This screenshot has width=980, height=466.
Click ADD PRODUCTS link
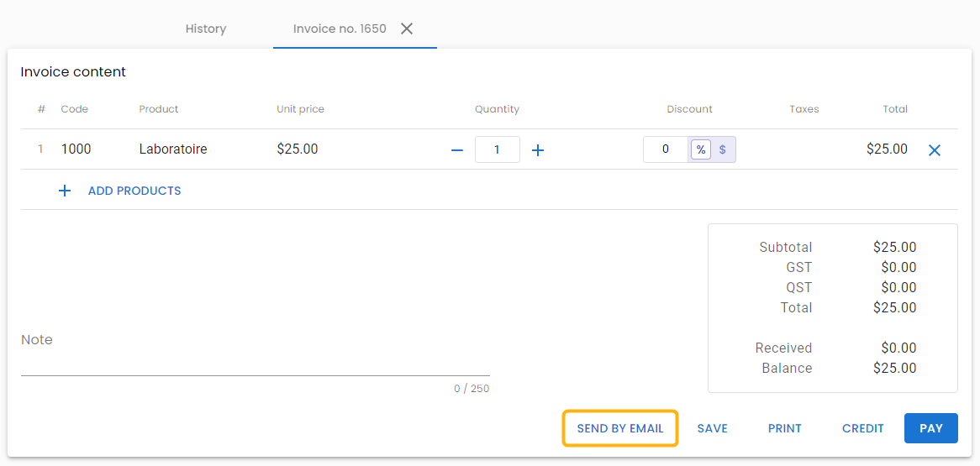click(134, 191)
